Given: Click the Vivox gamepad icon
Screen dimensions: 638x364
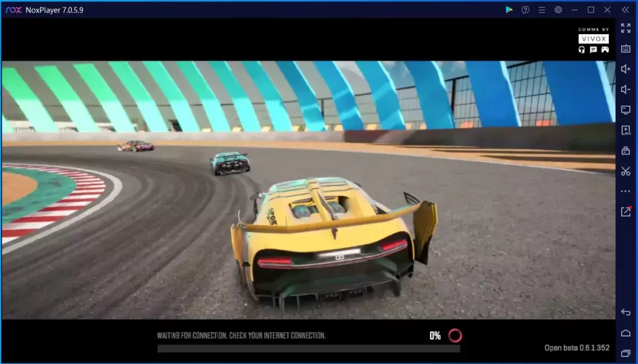Looking at the screenshot, I should click(x=606, y=50).
